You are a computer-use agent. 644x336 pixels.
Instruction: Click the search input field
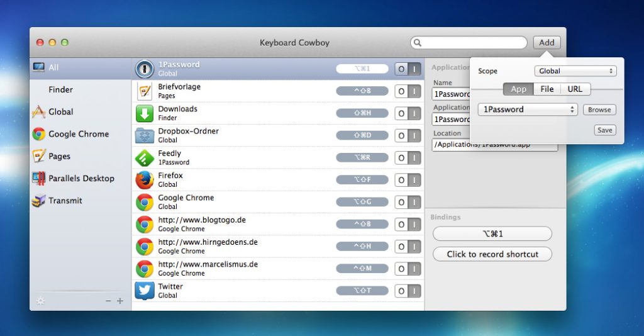tap(469, 42)
